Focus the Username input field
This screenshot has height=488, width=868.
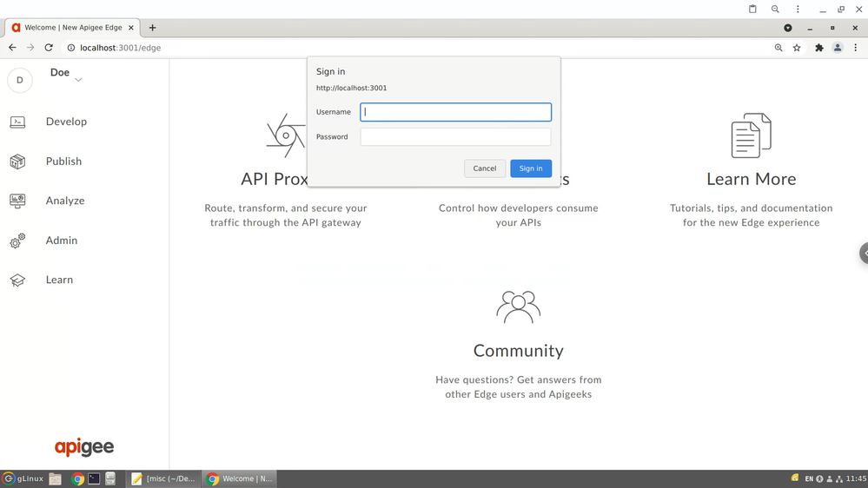click(455, 112)
